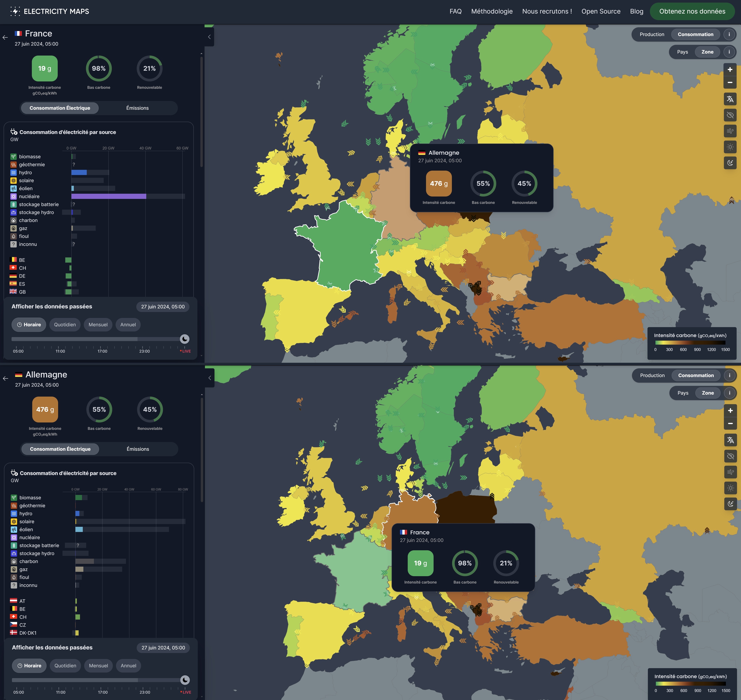Click Obtenez nos données button
741x700 pixels.
(x=692, y=11)
